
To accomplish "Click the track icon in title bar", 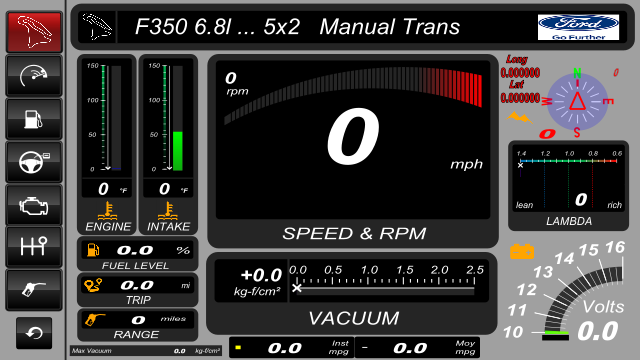I will point(97,27).
